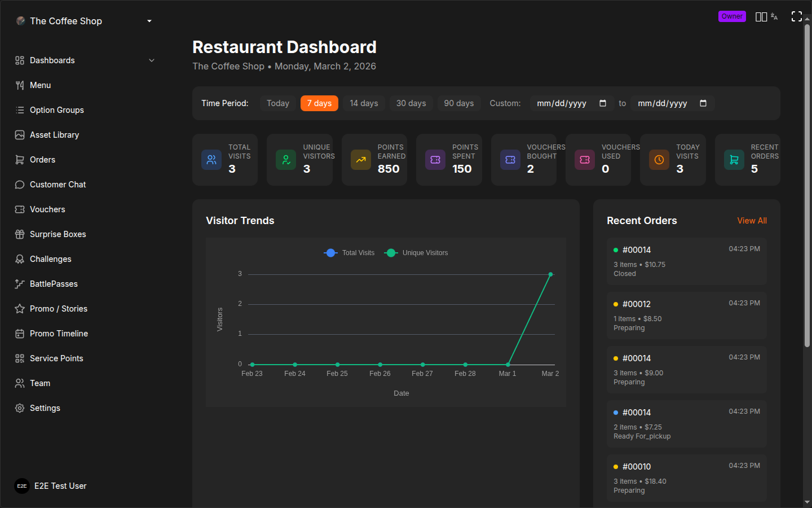Open the language switcher icon
Screen dimensions: 812x508
point(774,16)
